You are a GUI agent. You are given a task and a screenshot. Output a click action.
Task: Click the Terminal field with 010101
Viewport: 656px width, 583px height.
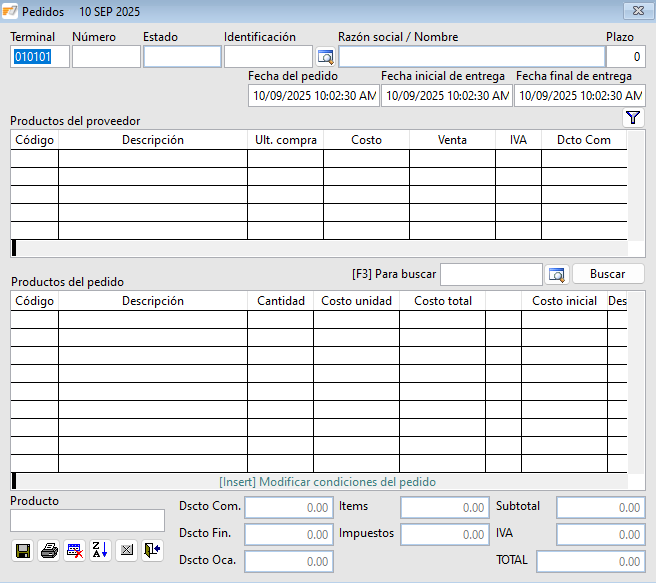40,57
